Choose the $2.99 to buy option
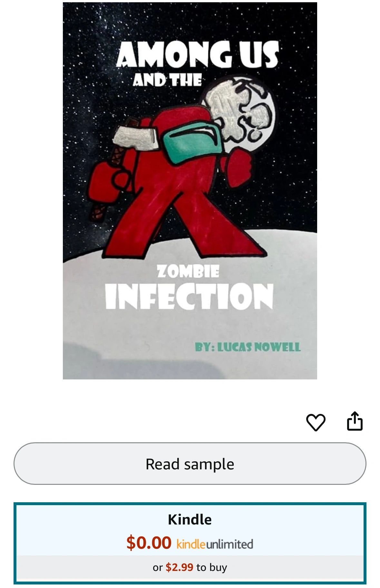Image resolution: width=380 pixels, height=588 pixels. click(x=190, y=567)
